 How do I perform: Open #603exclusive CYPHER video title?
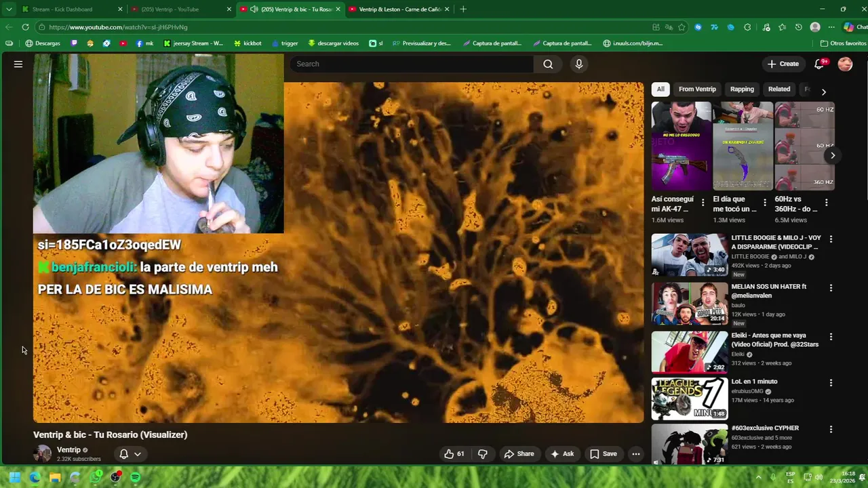765,428
